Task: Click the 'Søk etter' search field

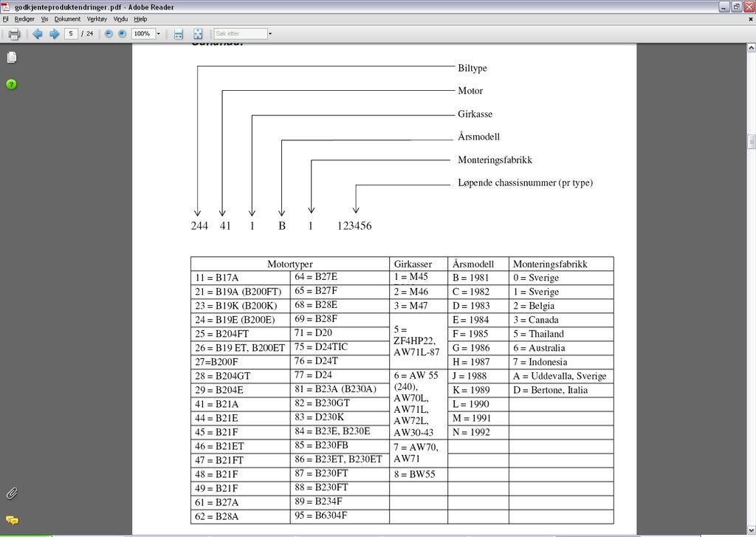Action: [x=239, y=34]
